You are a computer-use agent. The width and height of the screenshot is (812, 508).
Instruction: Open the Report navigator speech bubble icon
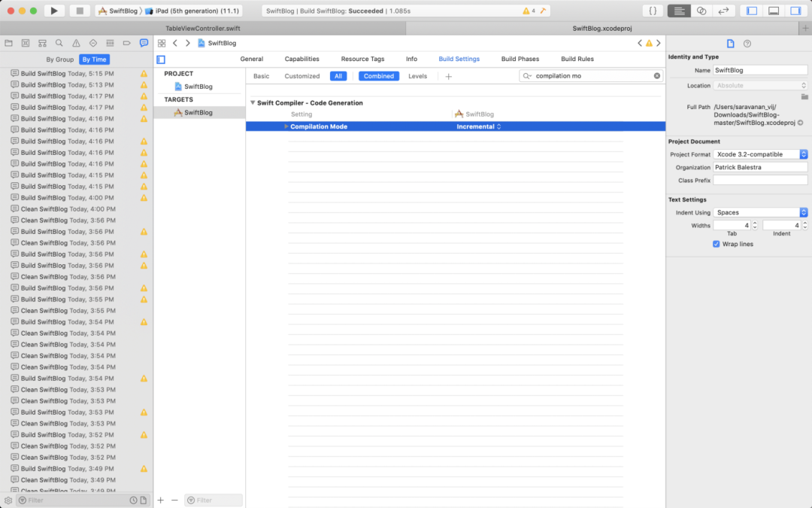pyautogui.click(x=144, y=43)
